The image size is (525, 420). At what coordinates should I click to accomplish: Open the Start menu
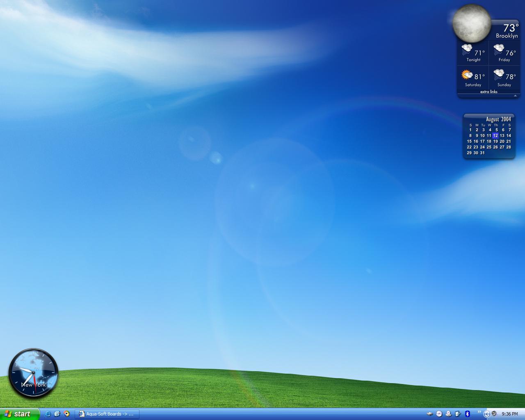coord(20,414)
